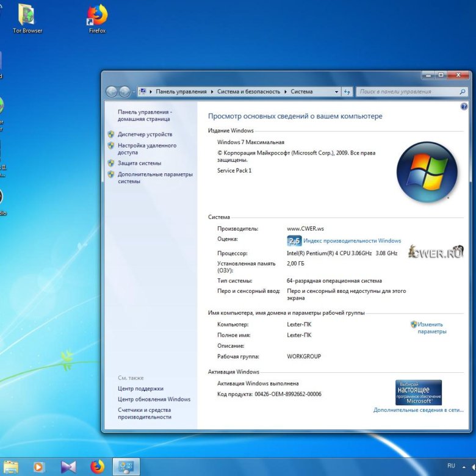Launch Media Player from the taskbar
The height and width of the screenshot is (476, 476).
38,467
